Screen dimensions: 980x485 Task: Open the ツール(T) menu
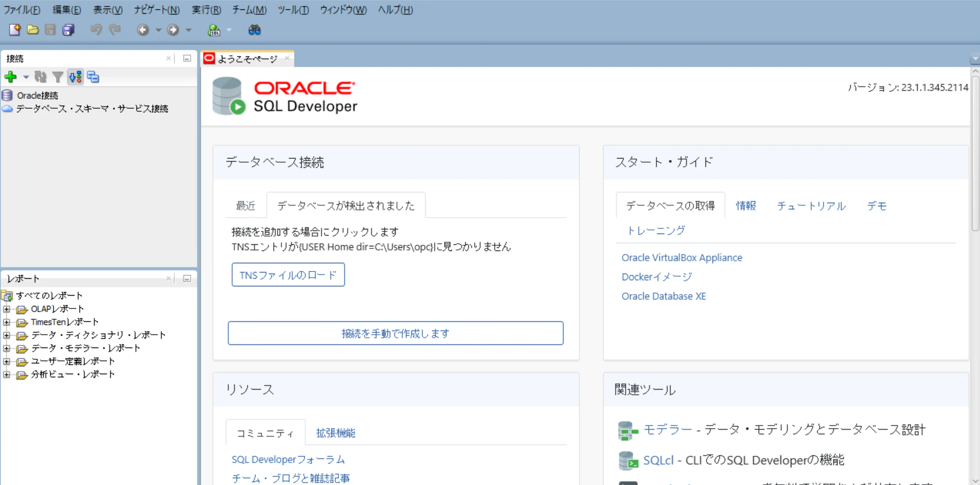coord(293,10)
